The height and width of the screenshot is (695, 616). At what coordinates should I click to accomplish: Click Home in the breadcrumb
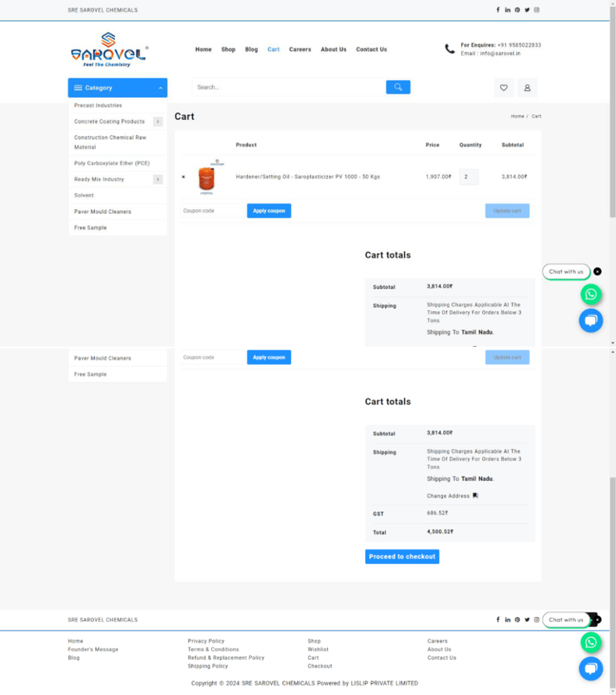(x=517, y=116)
